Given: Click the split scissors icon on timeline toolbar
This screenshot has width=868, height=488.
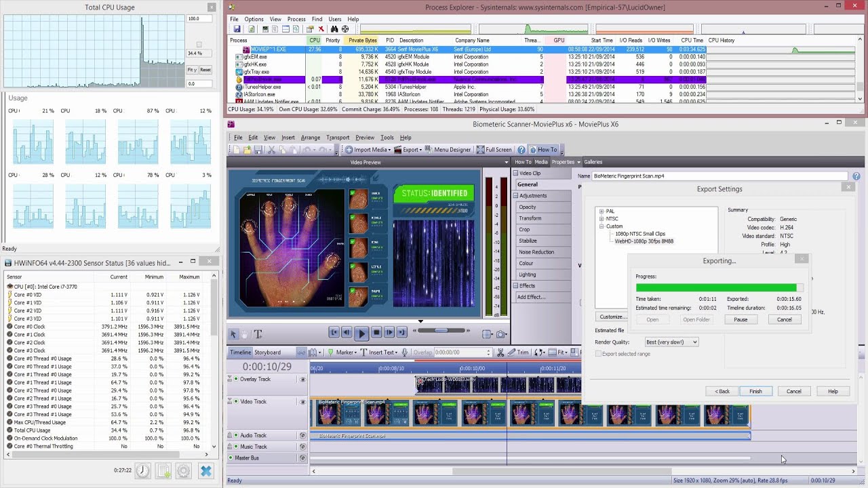Looking at the screenshot, I should tap(500, 352).
